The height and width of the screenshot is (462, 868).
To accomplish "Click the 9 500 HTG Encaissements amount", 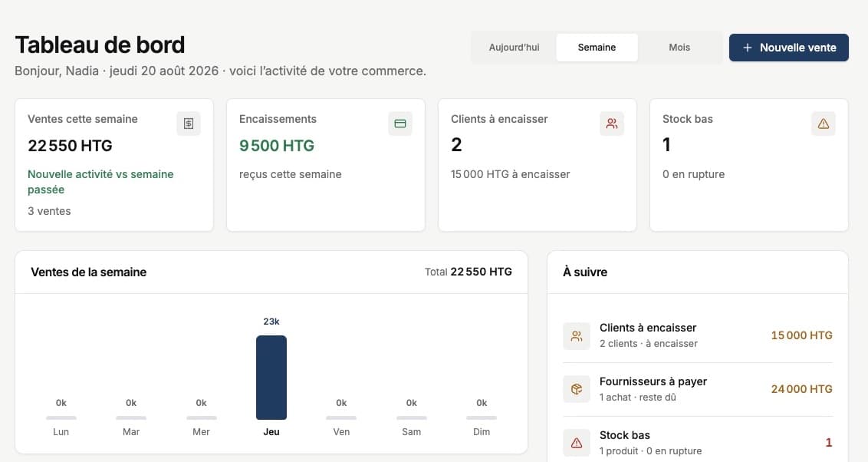I will (277, 146).
